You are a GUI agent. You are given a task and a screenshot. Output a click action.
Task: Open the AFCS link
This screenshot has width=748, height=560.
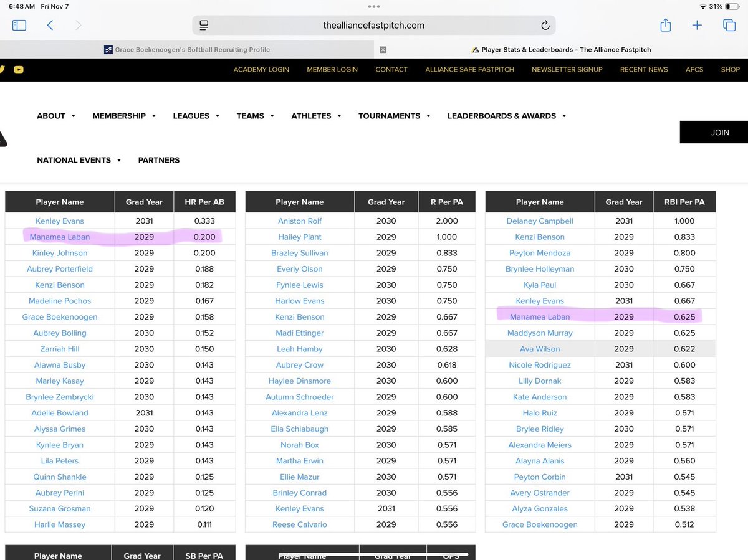(694, 69)
